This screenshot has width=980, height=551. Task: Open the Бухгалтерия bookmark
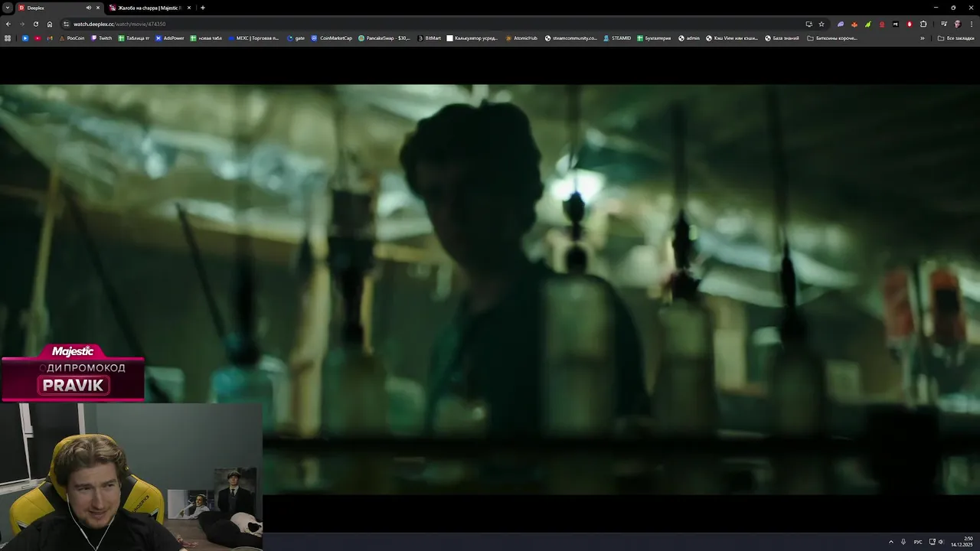click(655, 37)
